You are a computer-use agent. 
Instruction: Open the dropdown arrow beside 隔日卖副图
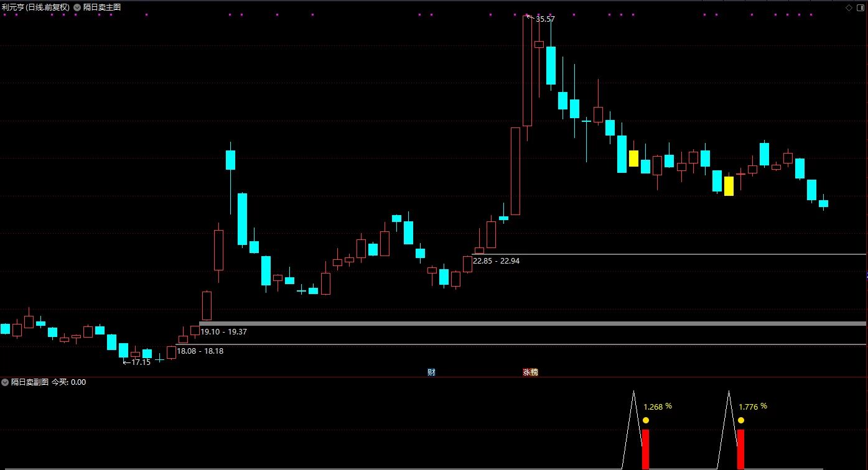(x=5, y=382)
